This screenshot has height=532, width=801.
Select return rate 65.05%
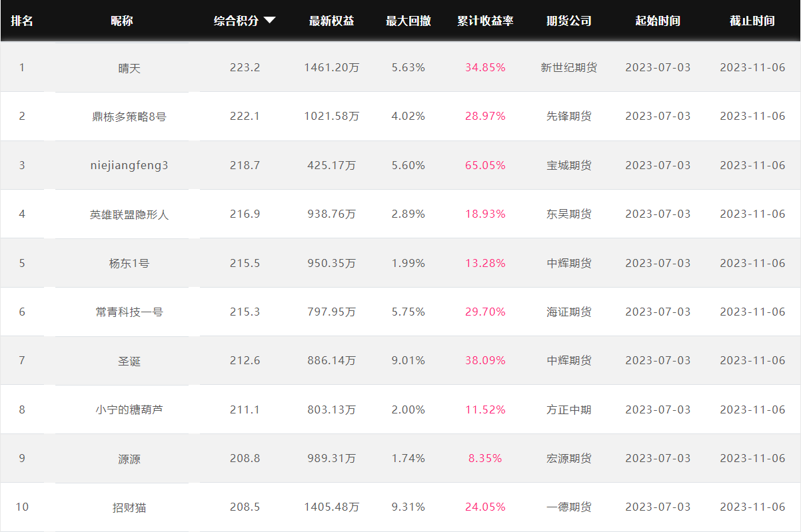[486, 165]
